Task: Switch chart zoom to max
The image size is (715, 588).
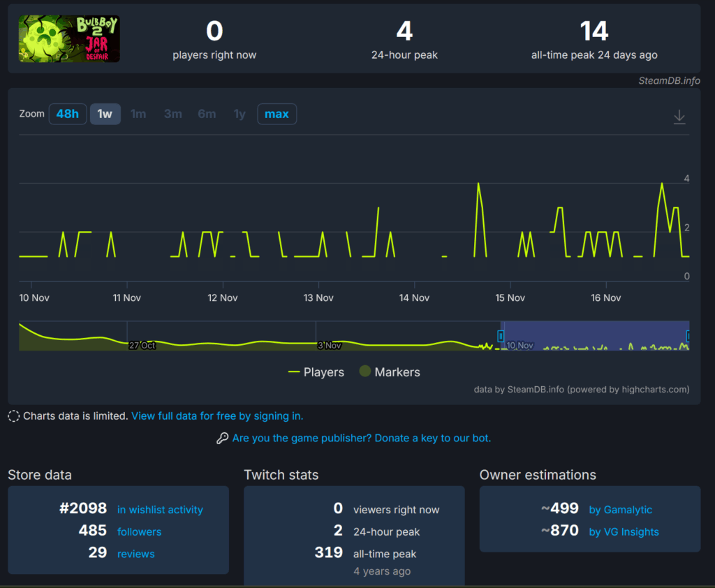Action: (277, 114)
